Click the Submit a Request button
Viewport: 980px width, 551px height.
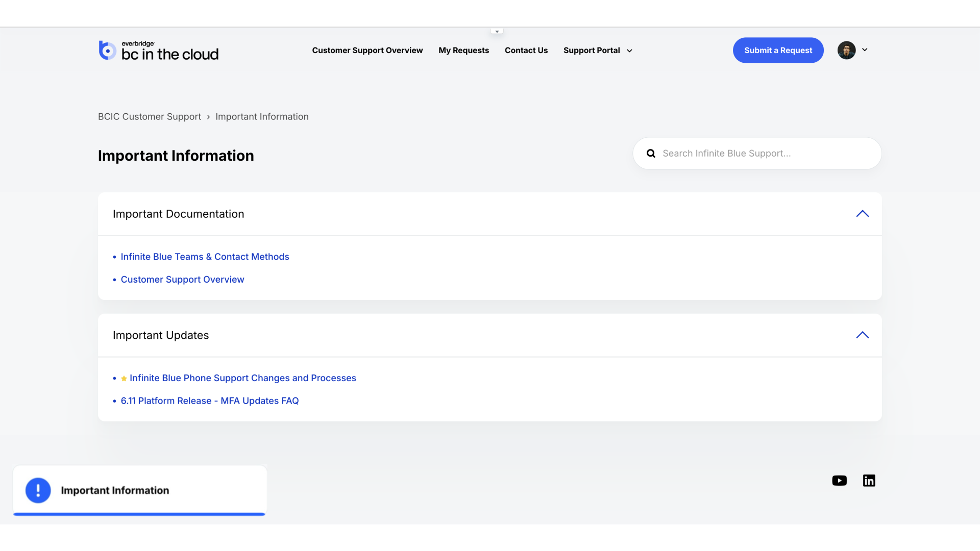[778, 50]
